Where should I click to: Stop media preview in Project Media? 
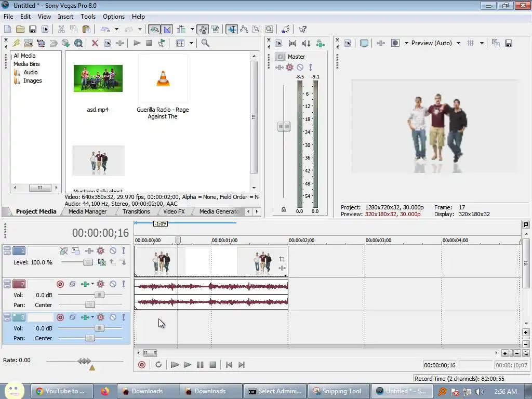tap(149, 43)
